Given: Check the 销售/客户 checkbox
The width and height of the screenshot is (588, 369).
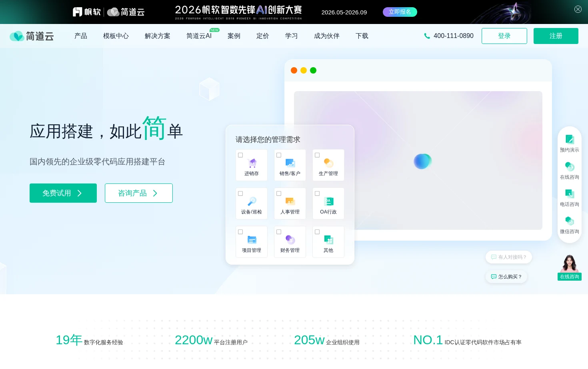Looking at the screenshot, I should (279, 155).
